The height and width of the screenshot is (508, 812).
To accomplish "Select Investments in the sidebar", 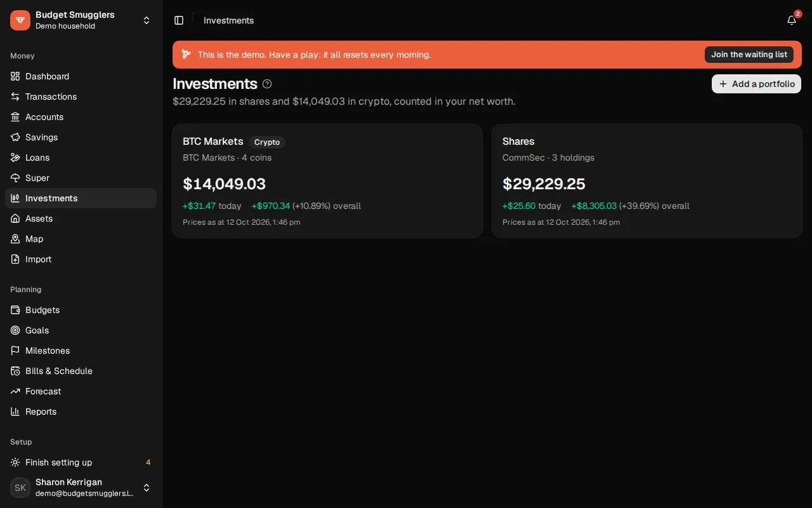I will (81, 198).
